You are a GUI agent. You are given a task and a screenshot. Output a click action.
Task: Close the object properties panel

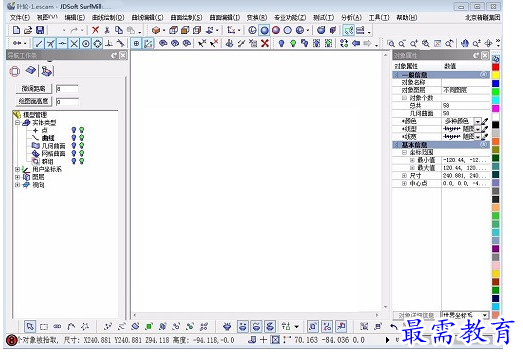pos(485,55)
